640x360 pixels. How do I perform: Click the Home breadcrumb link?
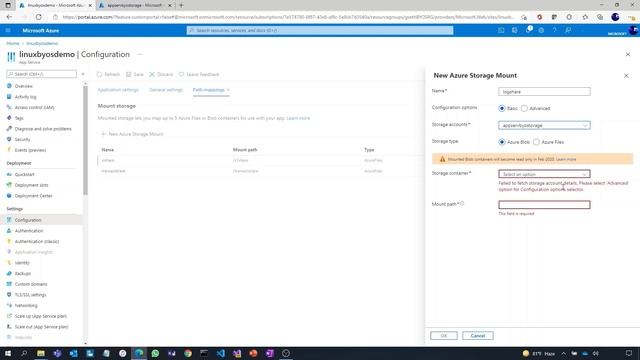pyautogui.click(x=13, y=43)
